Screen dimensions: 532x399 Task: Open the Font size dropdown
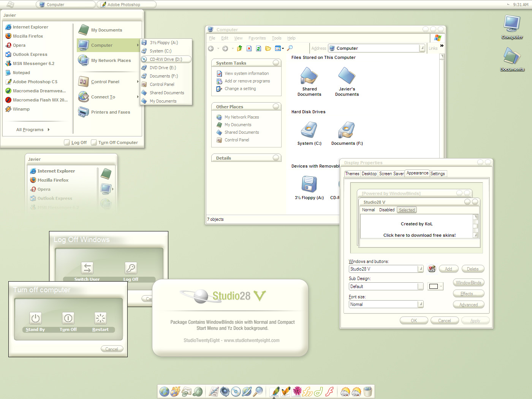tap(420, 304)
